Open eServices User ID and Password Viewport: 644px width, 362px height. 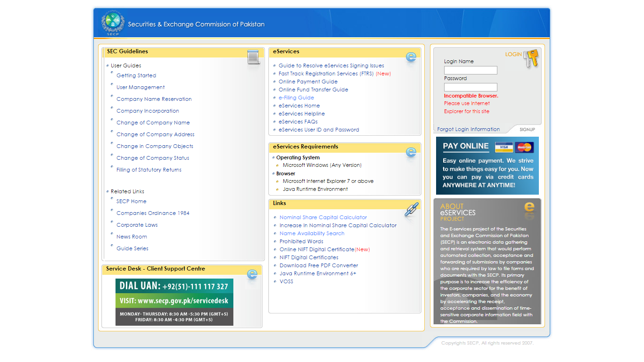(319, 130)
